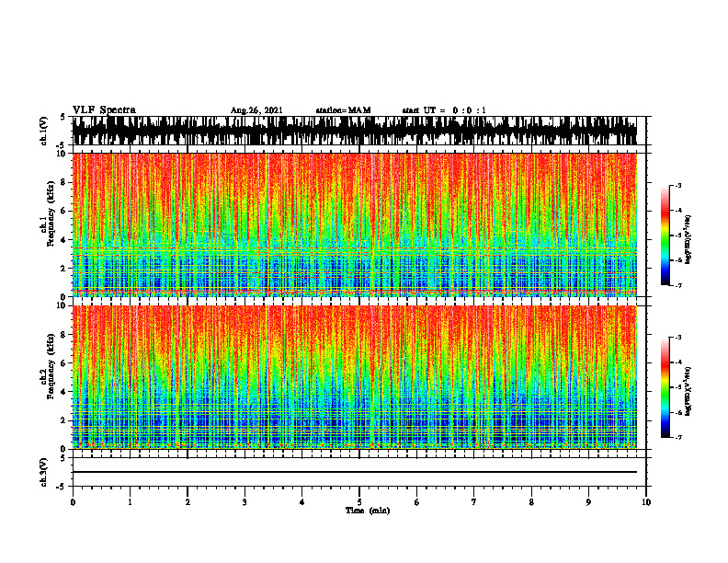728x563 pixels.
Task: Click the -7 label on ch.1 colorbar
Action: click(678, 285)
